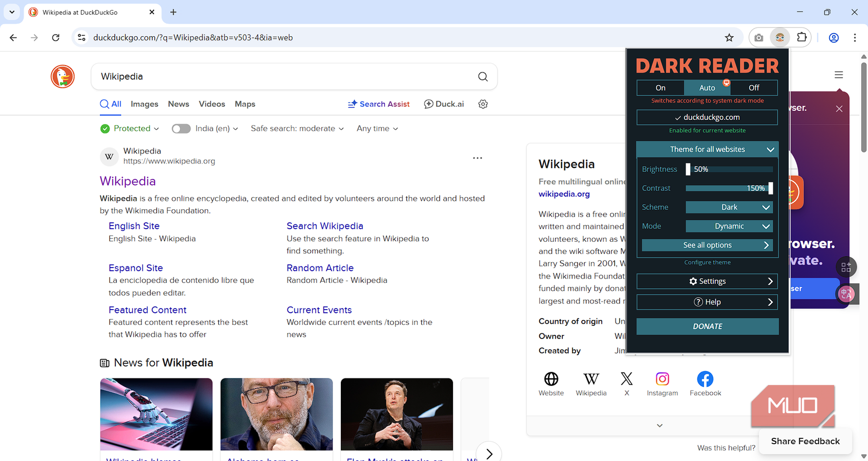Click the search magnifier icon in search box
The width and height of the screenshot is (868, 461).
click(483, 77)
